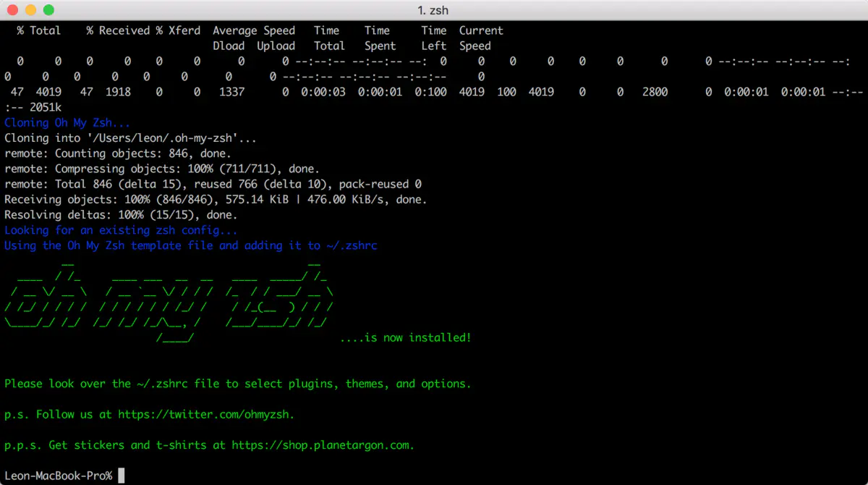The image size is (868, 485).
Task: Click the "....is now installed!" text
Action: tap(405, 337)
